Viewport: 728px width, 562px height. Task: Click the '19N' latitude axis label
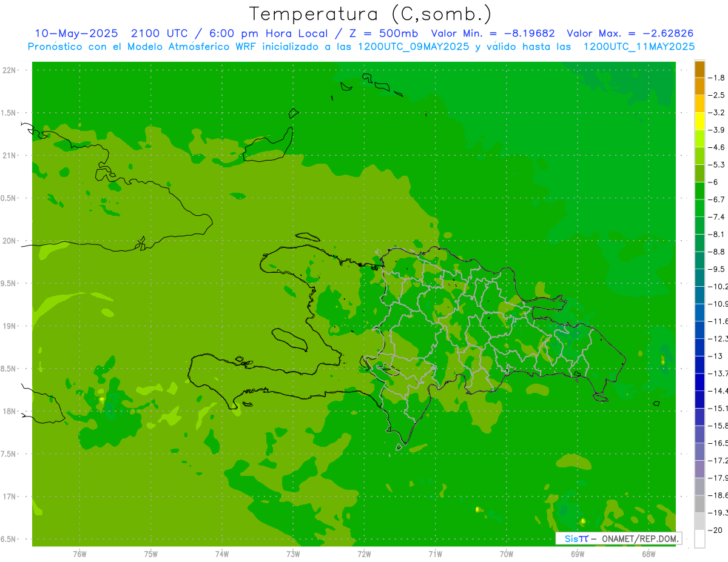pos(10,326)
